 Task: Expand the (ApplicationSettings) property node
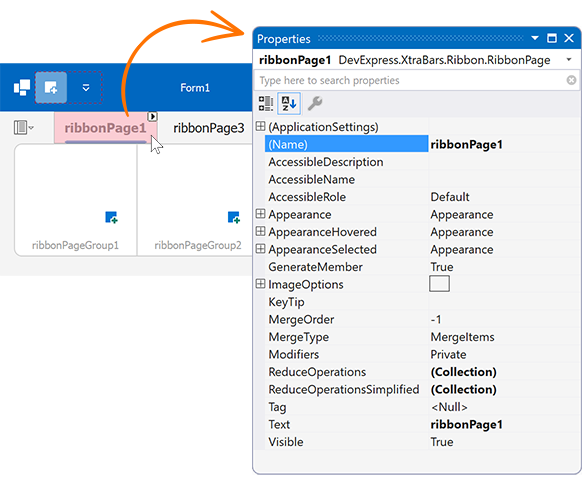point(260,127)
